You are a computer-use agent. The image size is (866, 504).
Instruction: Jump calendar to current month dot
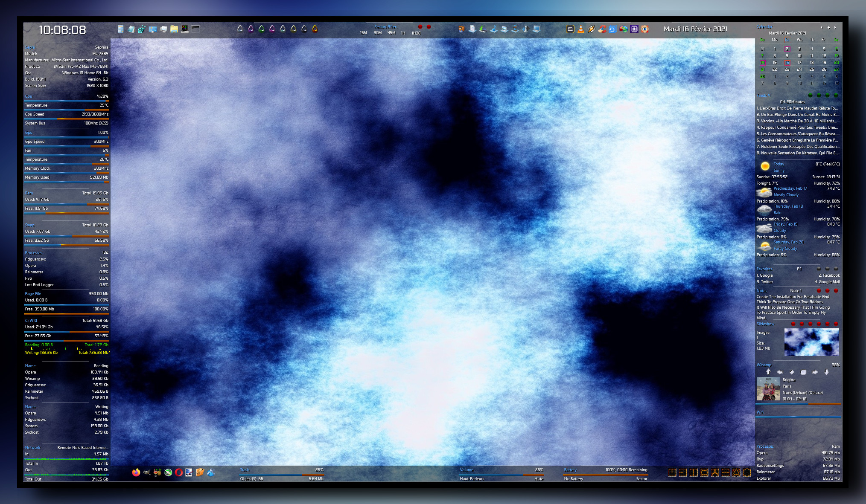tap(828, 27)
